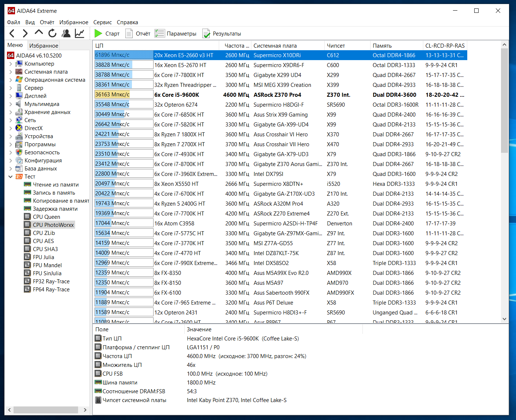This screenshot has width=516, height=420.
Task: Select the 8x Ryzen 7 1800X HT row
Action: point(281,134)
